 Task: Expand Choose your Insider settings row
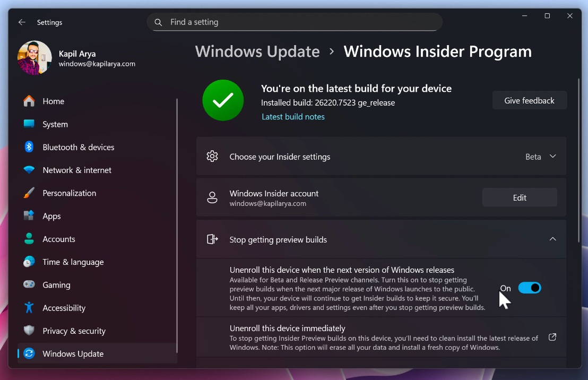[x=381, y=157]
